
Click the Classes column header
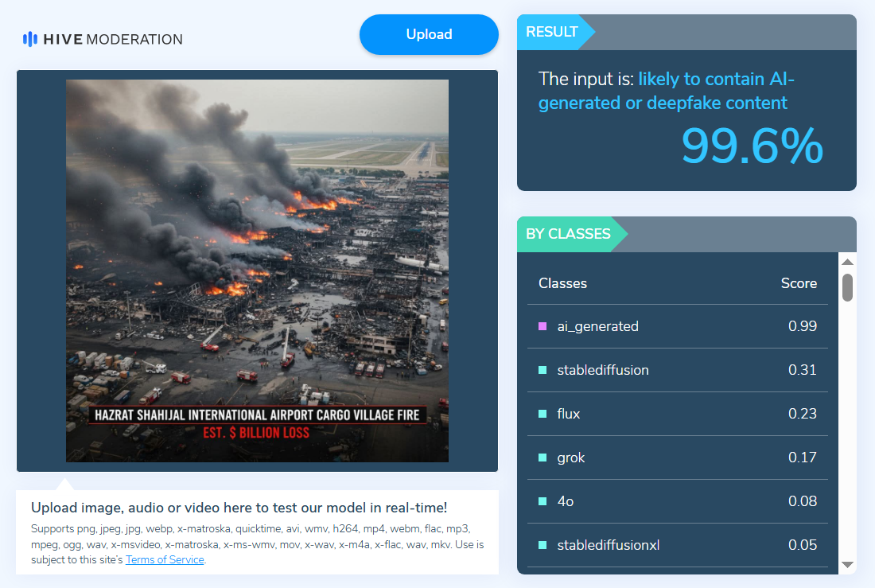click(562, 283)
